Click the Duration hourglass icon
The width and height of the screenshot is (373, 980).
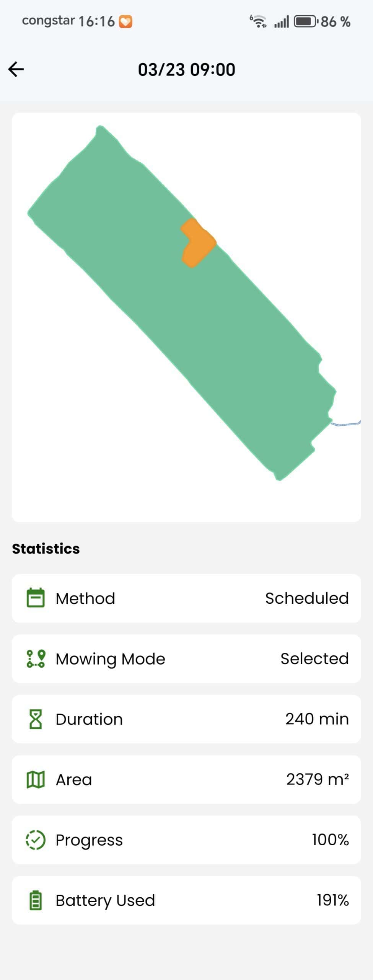coord(36,719)
